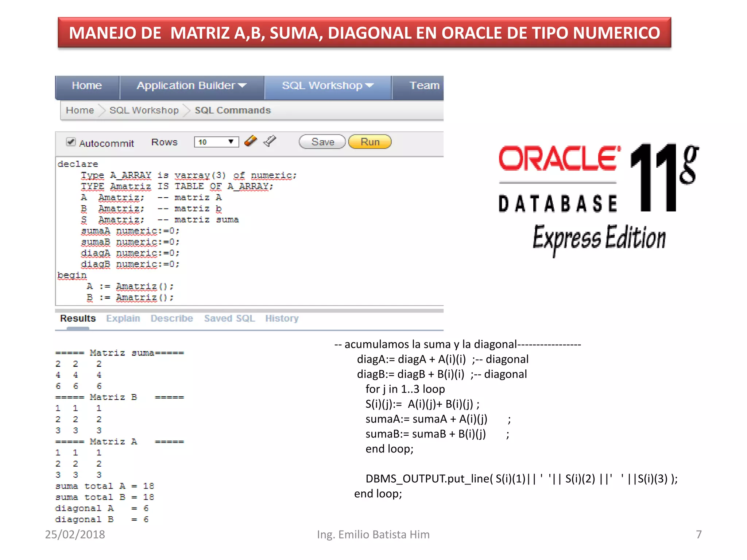Switch to the Saved SQL tab
The height and width of the screenshot is (560, 747).
229,318
